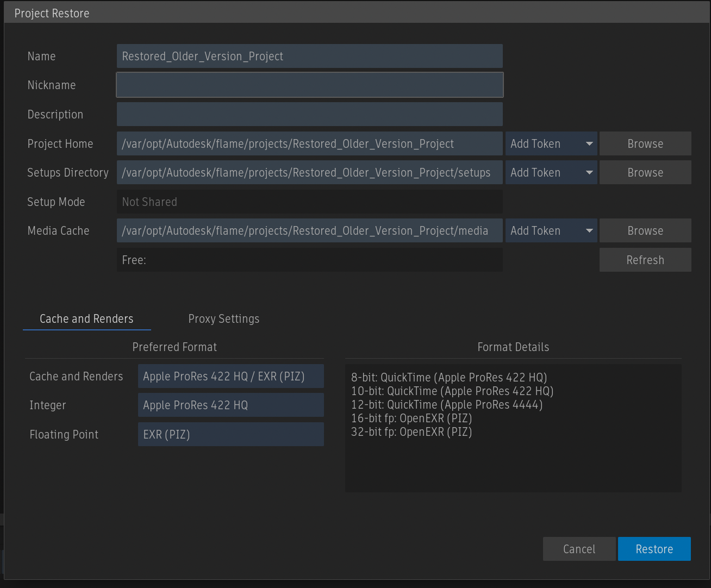Open the Proxy Settings tab
711x588 pixels.
[223, 319]
